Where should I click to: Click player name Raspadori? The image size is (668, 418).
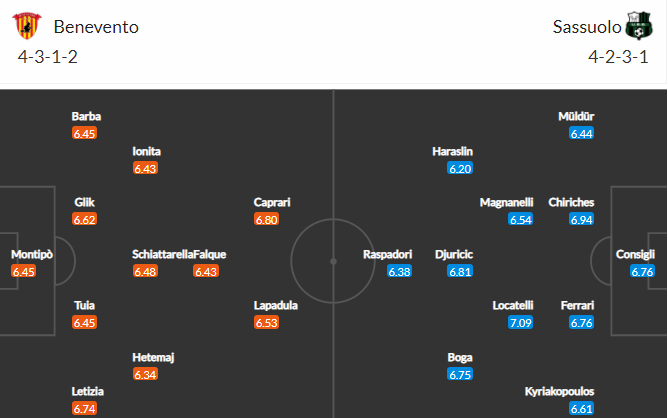pyautogui.click(x=387, y=254)
